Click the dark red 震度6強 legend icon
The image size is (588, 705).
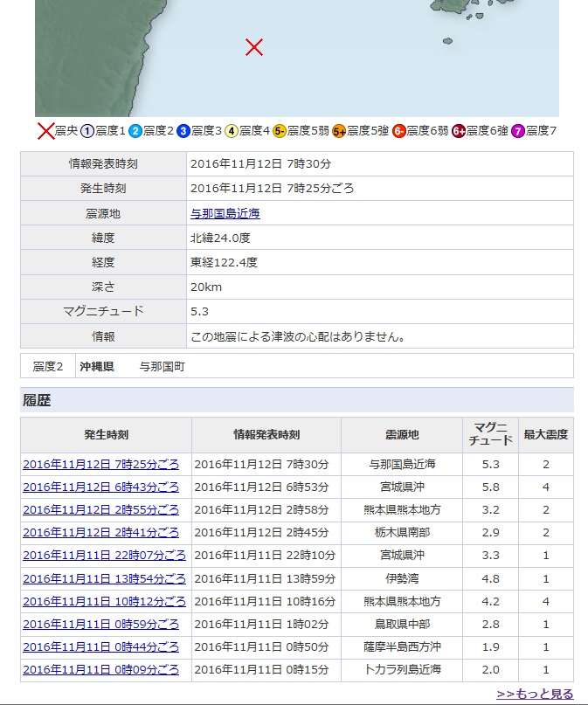coord(459,131)
